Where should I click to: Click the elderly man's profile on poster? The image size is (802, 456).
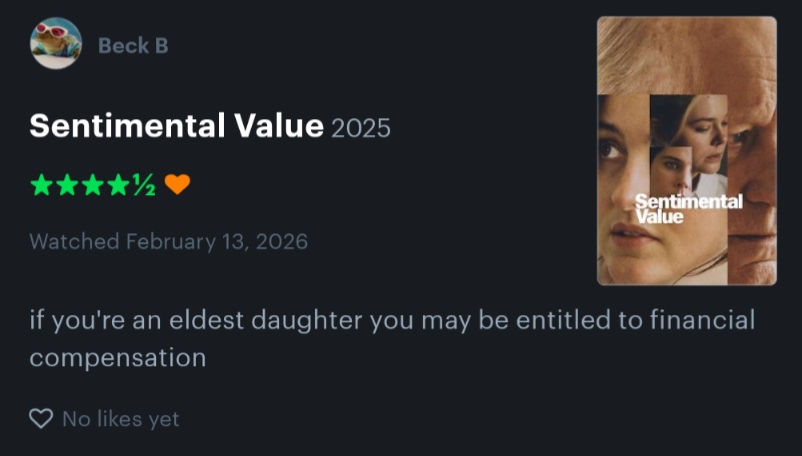coord(755,150)
